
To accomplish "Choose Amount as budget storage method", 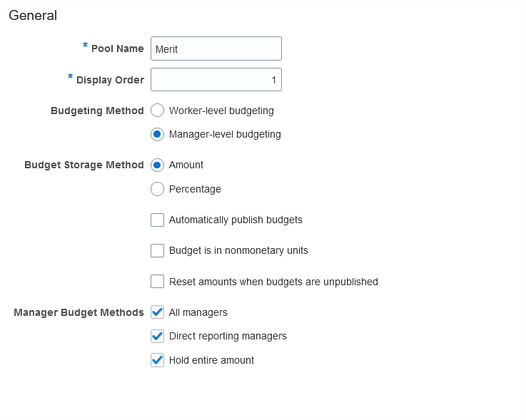I will tap(158, 165).
